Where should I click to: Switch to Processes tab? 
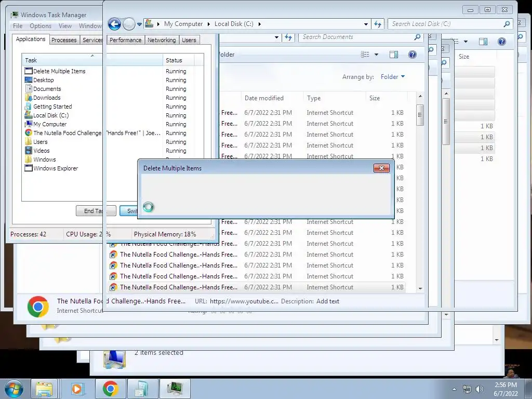click(x=64, y=40)
